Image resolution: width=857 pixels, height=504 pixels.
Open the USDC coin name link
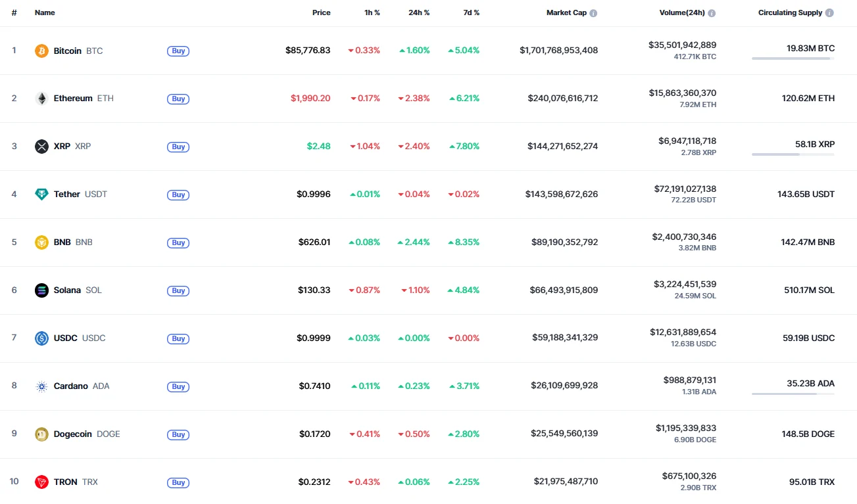66,338
